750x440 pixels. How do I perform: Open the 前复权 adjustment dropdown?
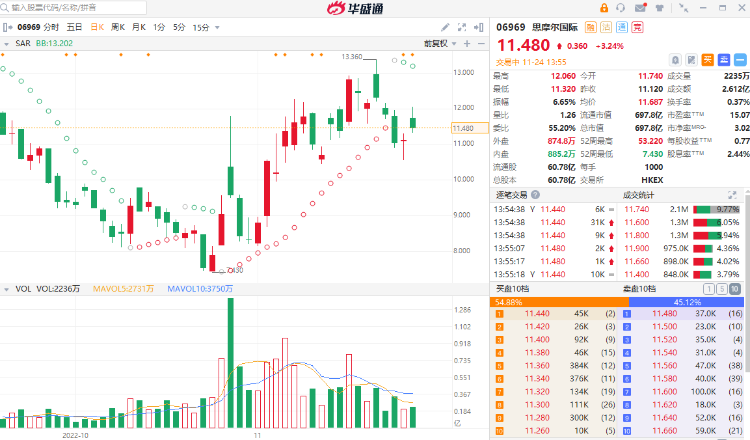(x=439, y=43)
